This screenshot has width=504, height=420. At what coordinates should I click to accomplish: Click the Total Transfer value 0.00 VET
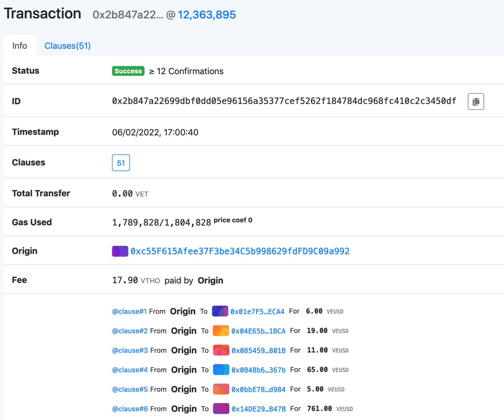(130, 194)
